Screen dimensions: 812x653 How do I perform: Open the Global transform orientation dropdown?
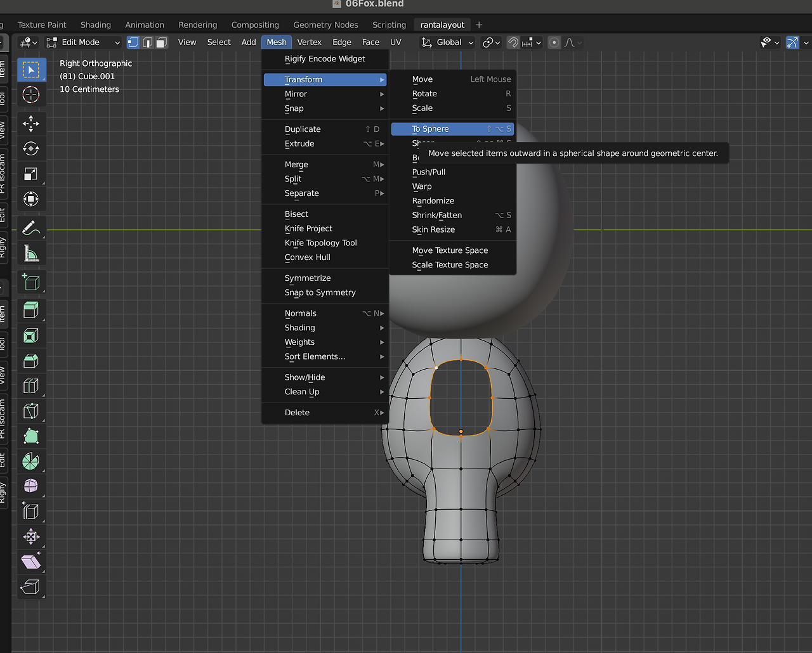(448, 42)
